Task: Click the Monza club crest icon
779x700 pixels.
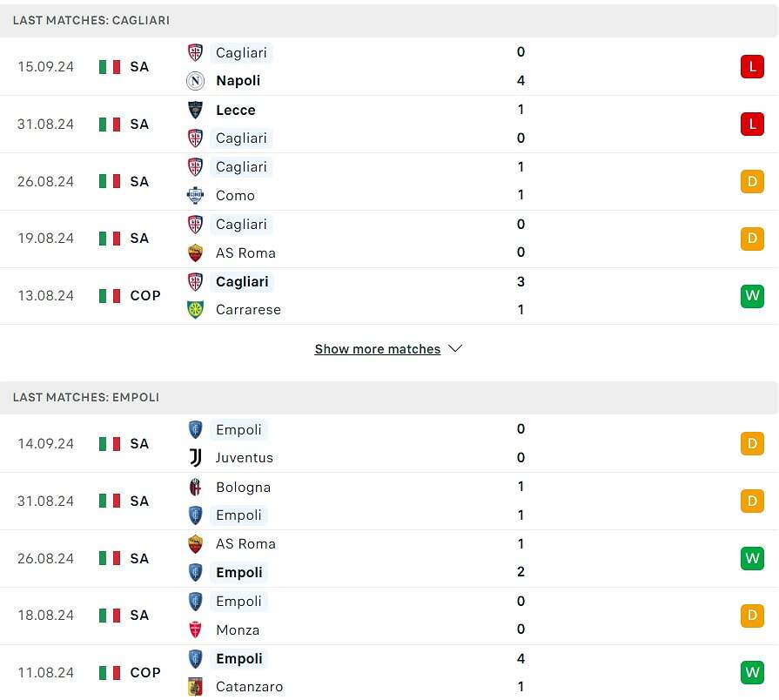Action: (x=195, y=629)
